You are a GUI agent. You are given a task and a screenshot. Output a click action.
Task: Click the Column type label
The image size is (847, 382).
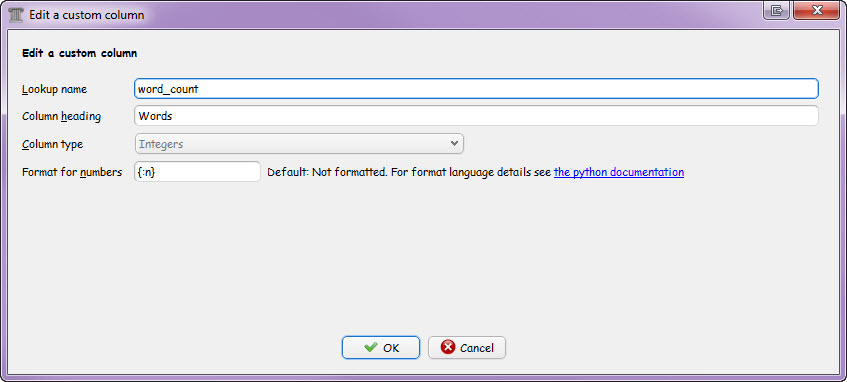pyautogui.click(x=52, y=144)
